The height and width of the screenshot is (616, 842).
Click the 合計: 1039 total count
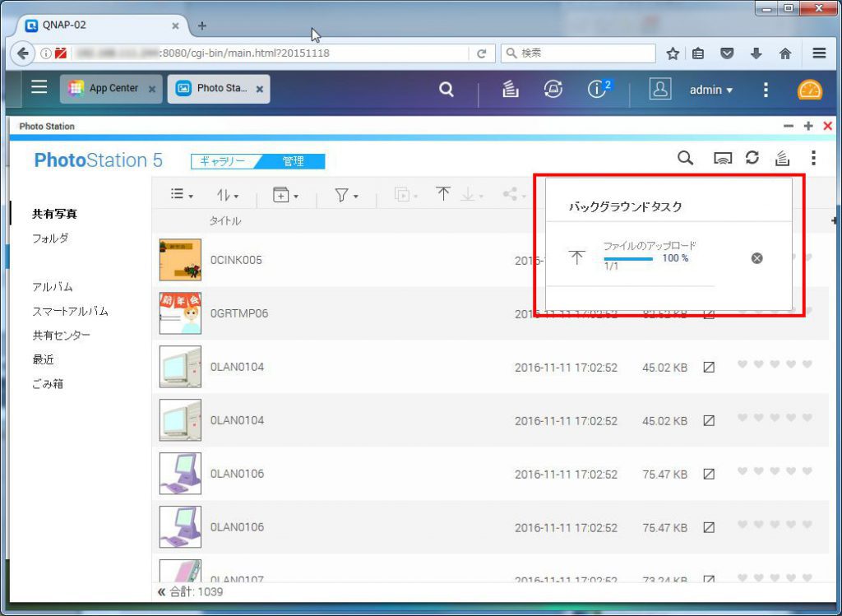[x=197, y=592]
